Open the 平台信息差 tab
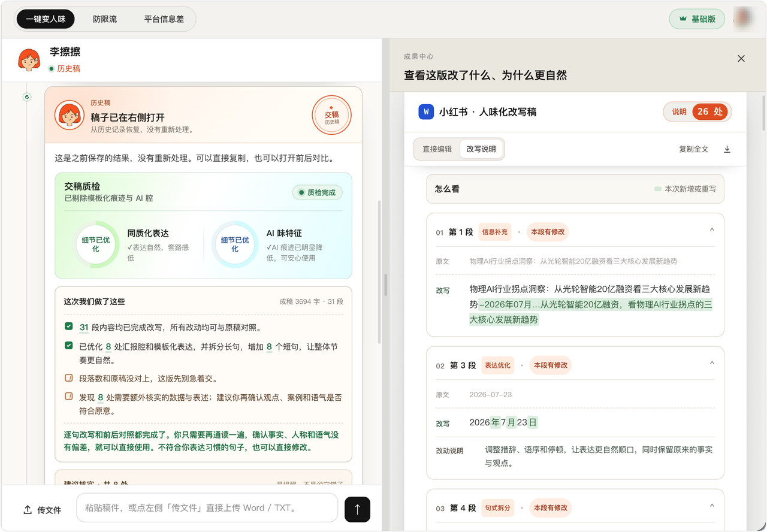767x532 pixels. 164,19
